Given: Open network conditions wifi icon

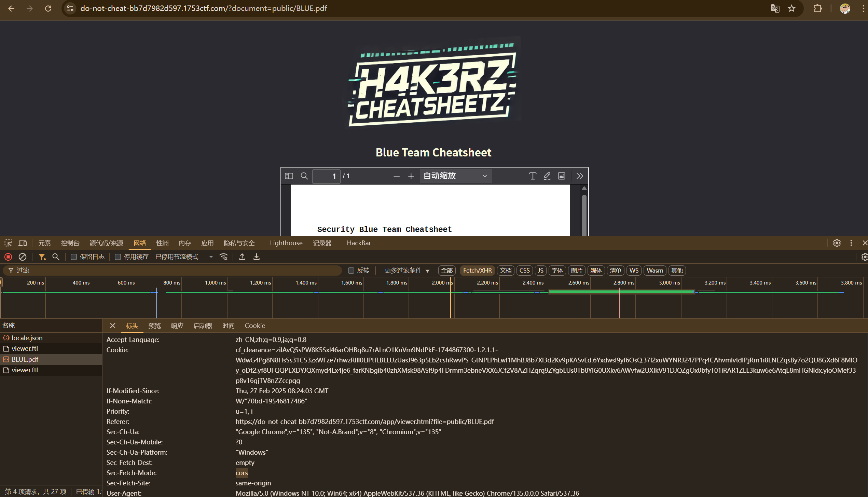Looking at the screenshot, I should [x=224, y=257].
